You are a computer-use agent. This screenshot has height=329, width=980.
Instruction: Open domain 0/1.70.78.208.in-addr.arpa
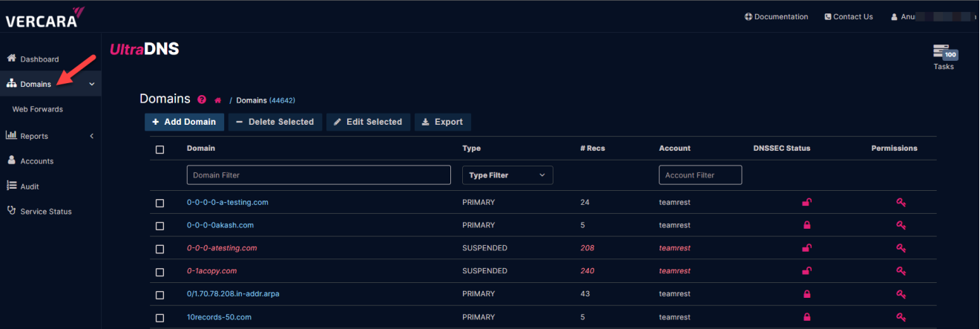233,294
